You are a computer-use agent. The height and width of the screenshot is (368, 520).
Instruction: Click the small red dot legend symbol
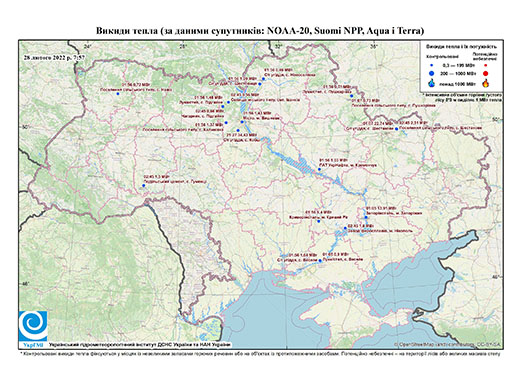[486, 65]
